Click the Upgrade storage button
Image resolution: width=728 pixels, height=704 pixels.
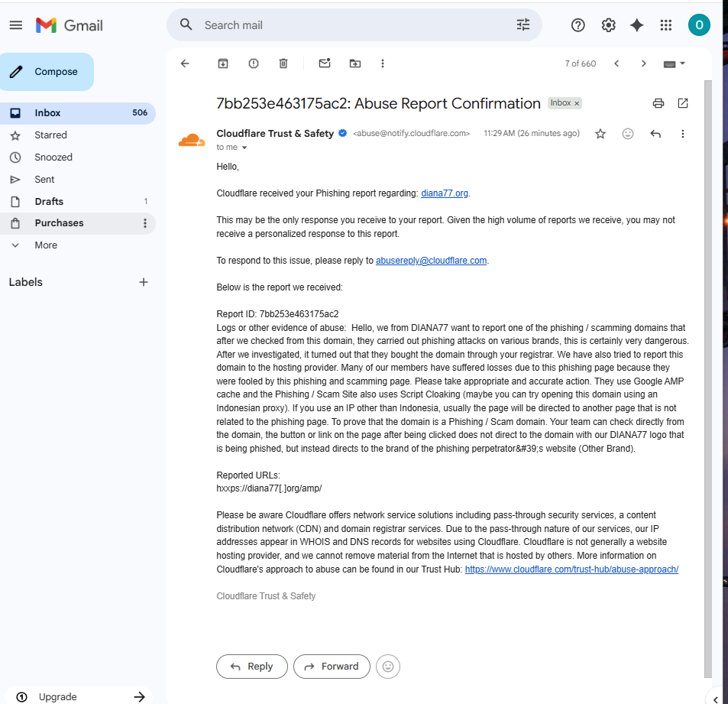(80, 696)
